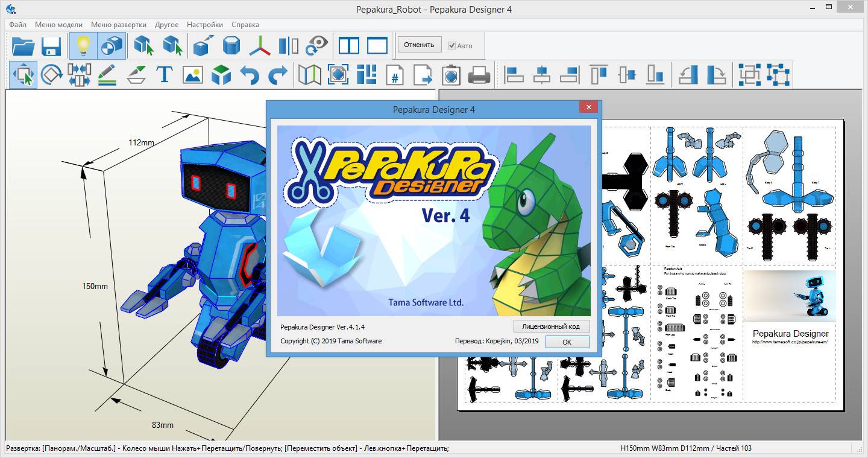Click the open file folder icon
This screenshot has width=868, height=458.
(x=24, y=46)
